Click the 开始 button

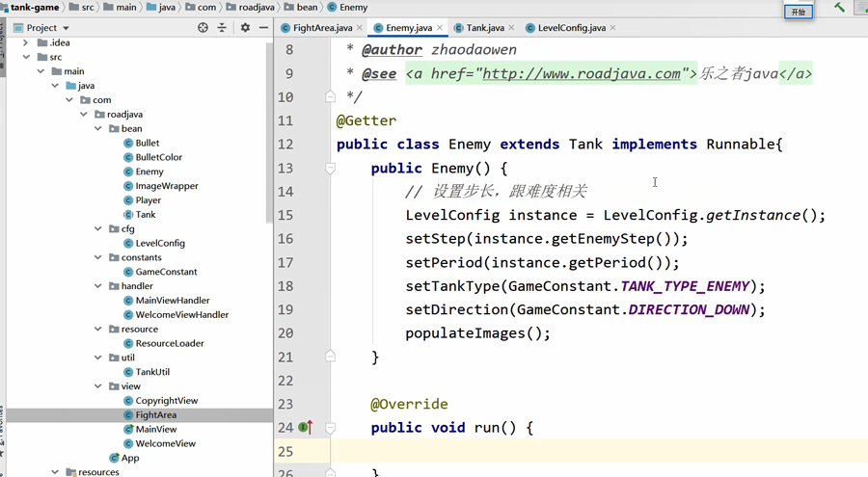click(799, 12)
